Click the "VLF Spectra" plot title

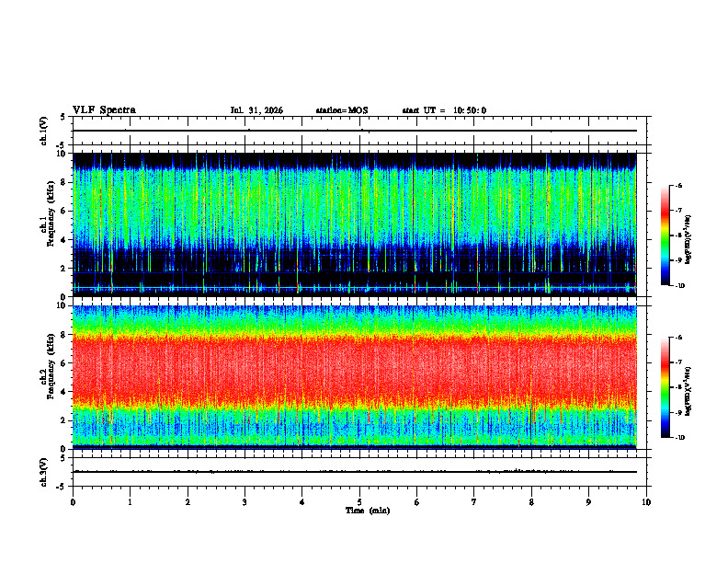104,110
